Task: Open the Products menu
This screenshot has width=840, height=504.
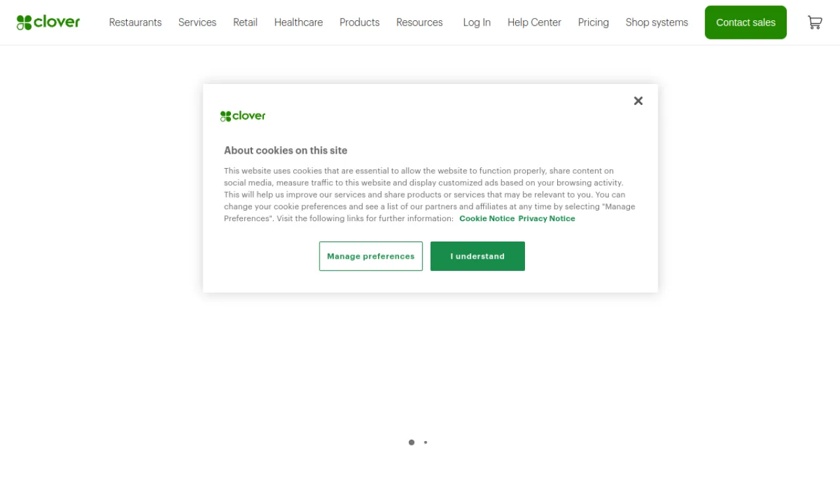Action: (x=360, y=22)
